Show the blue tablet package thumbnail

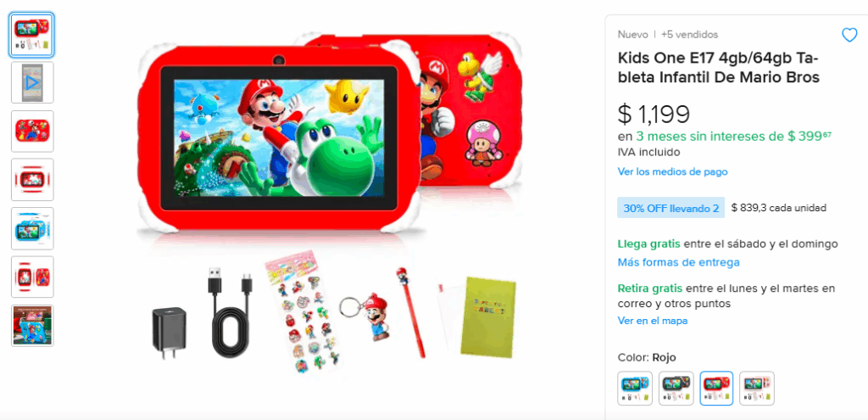32,228
